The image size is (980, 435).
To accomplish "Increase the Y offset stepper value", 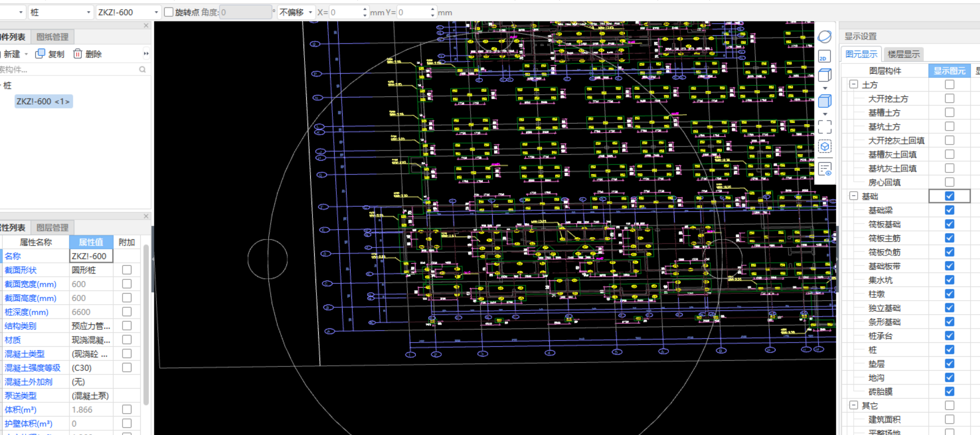I will click(x=432, y=9).
